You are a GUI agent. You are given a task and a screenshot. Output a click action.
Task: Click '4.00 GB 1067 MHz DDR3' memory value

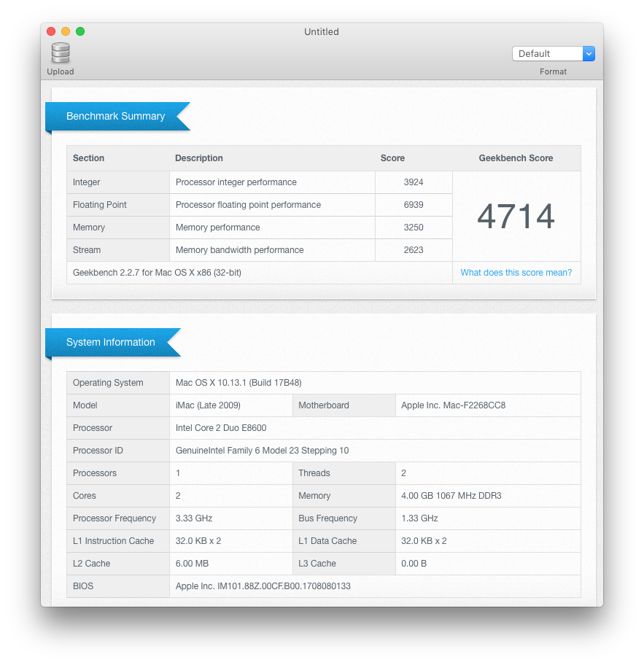451,496
